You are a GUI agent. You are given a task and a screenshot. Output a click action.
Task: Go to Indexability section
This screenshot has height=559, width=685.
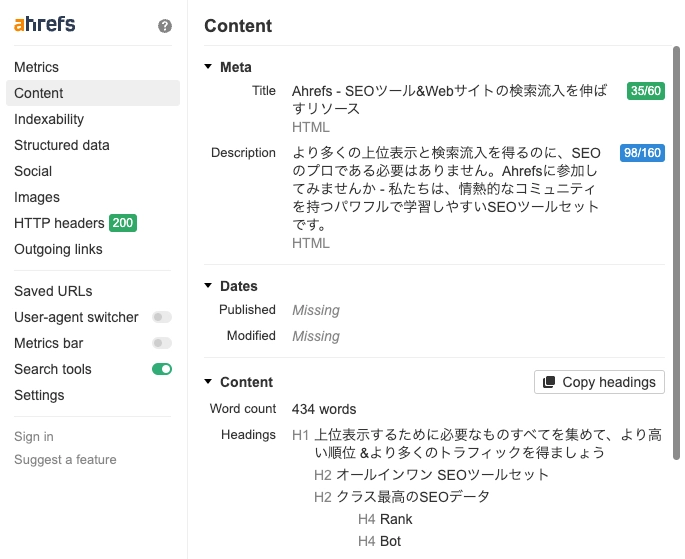pos(49,119)
